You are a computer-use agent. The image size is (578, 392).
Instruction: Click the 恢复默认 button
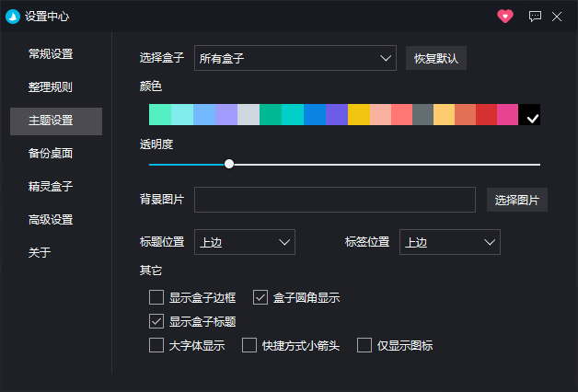coord(436,59)
